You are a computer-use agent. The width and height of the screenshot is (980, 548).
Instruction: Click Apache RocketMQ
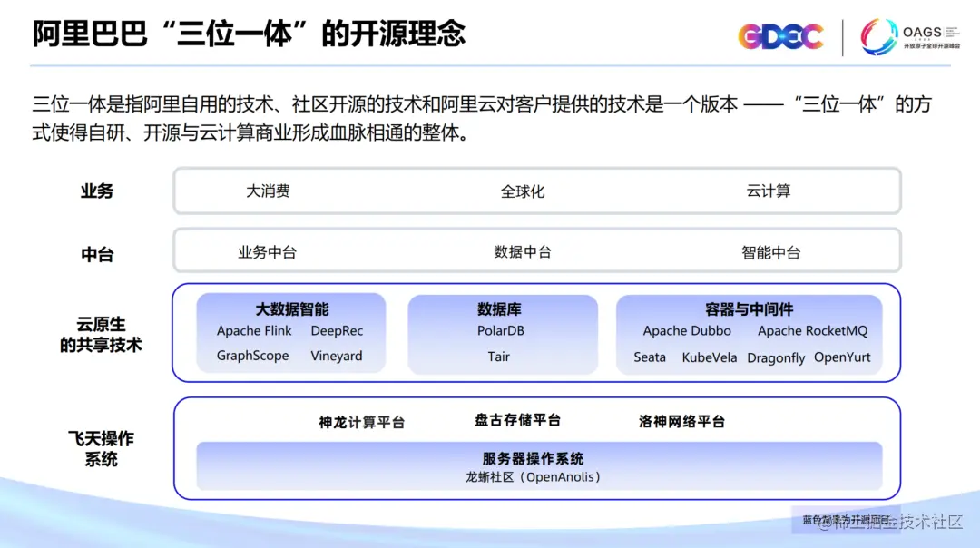point(812,330)
